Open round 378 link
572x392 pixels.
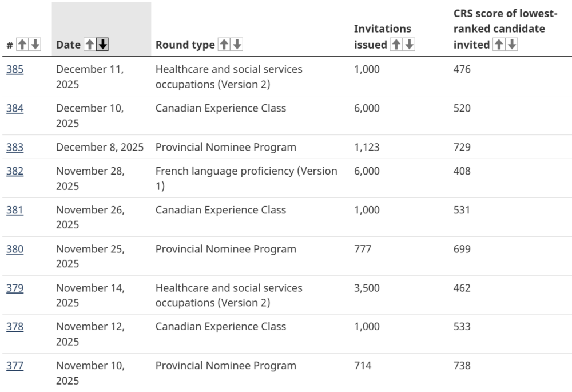pyautogui.click(x=15, y=327)
